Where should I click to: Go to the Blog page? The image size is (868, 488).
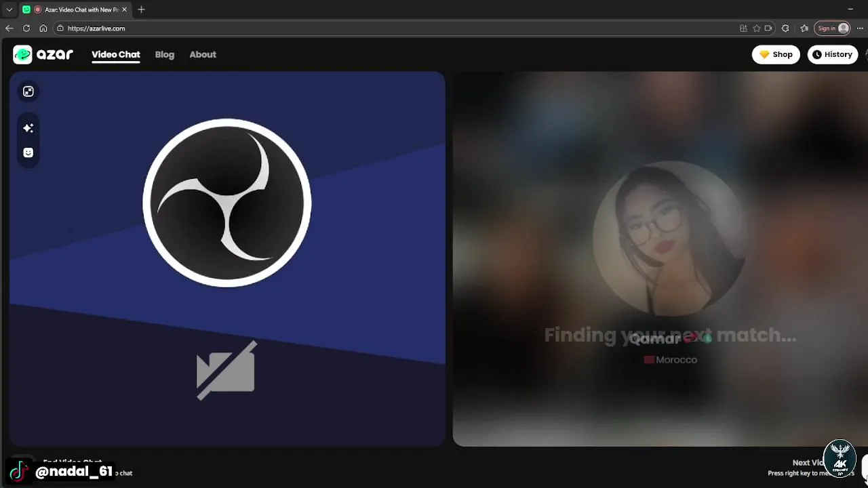click(x=165, y=54)
